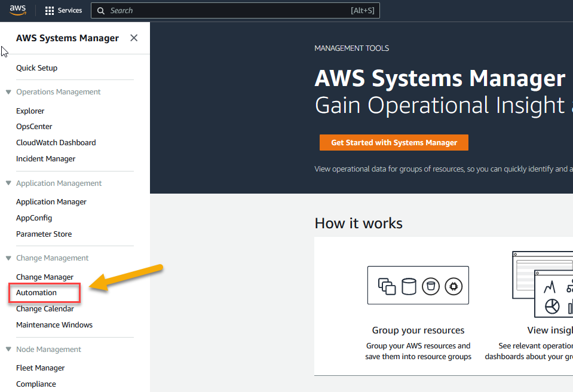This screenshot has width=573, height=392.
Task: Click the stacked shapes icon in Group resources
Action: click(386, 285)
